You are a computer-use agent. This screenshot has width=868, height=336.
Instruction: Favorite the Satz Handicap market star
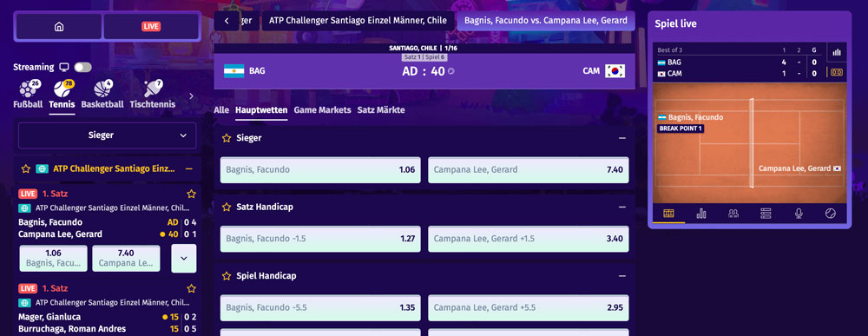tap(226, 207)
